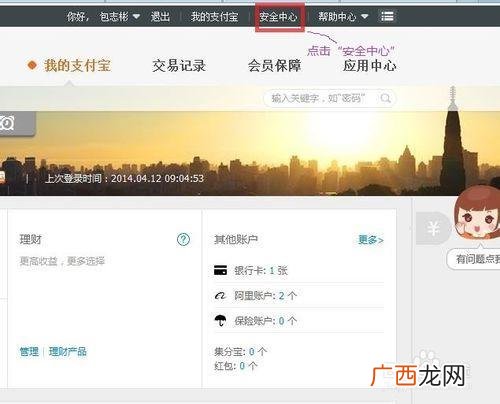Click 退出 to log out
Viewport: 500px width, 404px height.
tap(160, 16)
